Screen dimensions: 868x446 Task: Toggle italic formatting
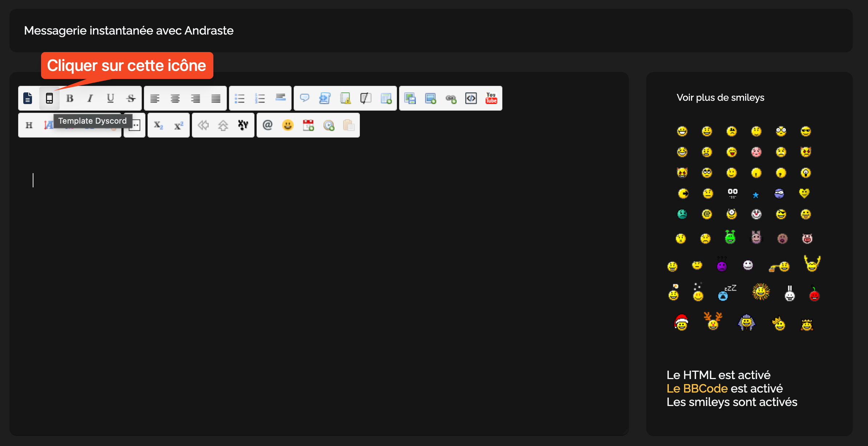click(x=90, y=98)
